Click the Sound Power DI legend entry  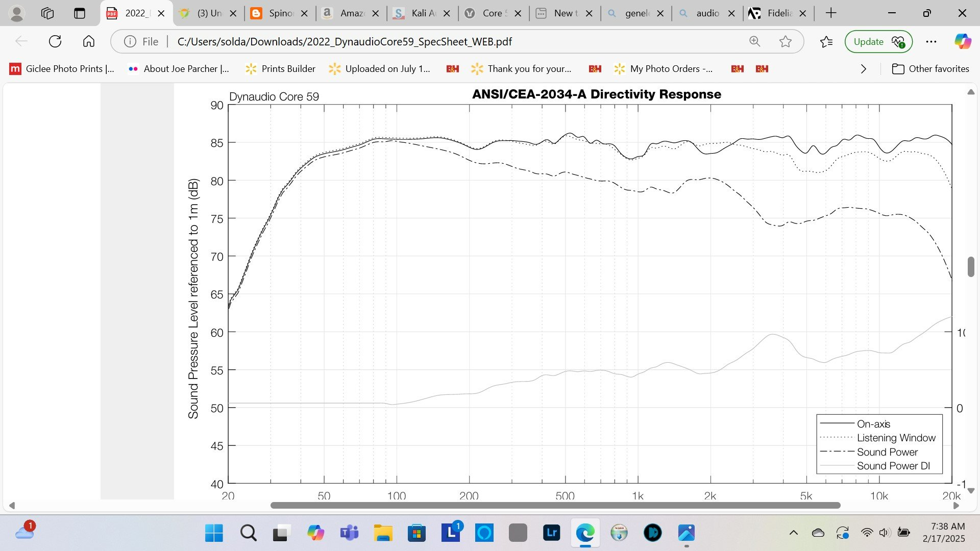(893, 466)
